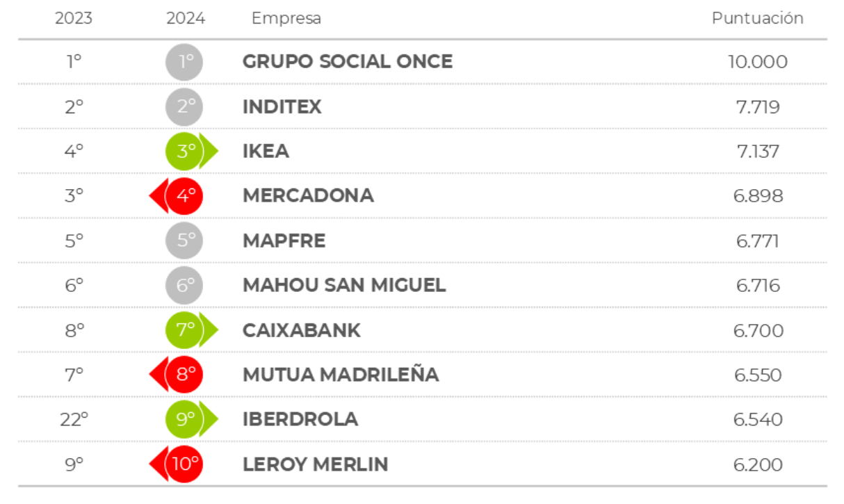The height and width of the screenshot is (504, 844).
Task: Click the green 7º badge for CaixaBank
Action: click(185, 330)
